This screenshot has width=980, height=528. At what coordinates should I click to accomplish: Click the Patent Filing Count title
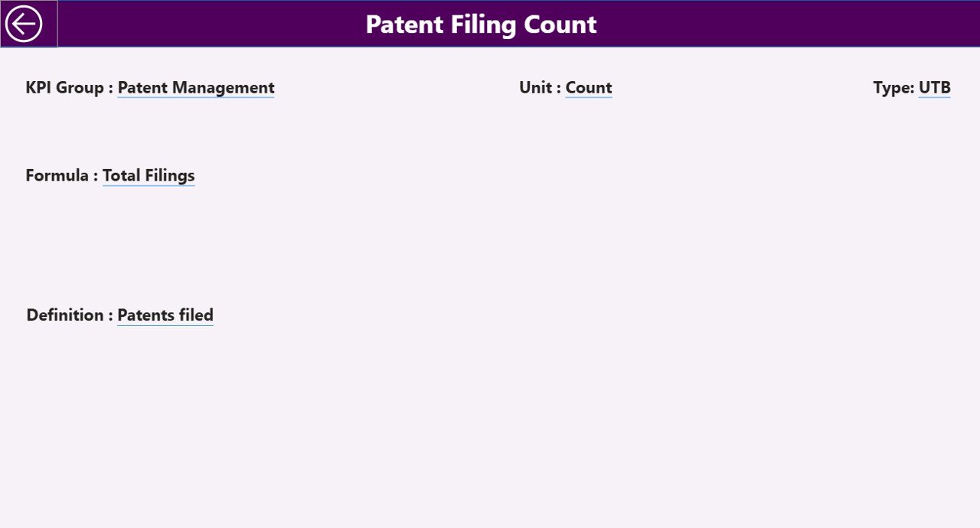[480, 24]
